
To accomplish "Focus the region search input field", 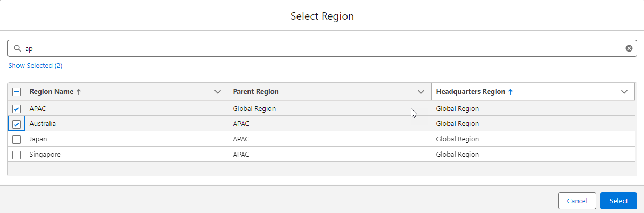I will point(319,48).
